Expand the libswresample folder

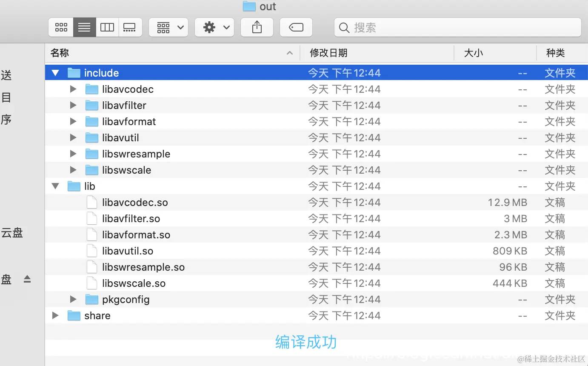point(73,154)
